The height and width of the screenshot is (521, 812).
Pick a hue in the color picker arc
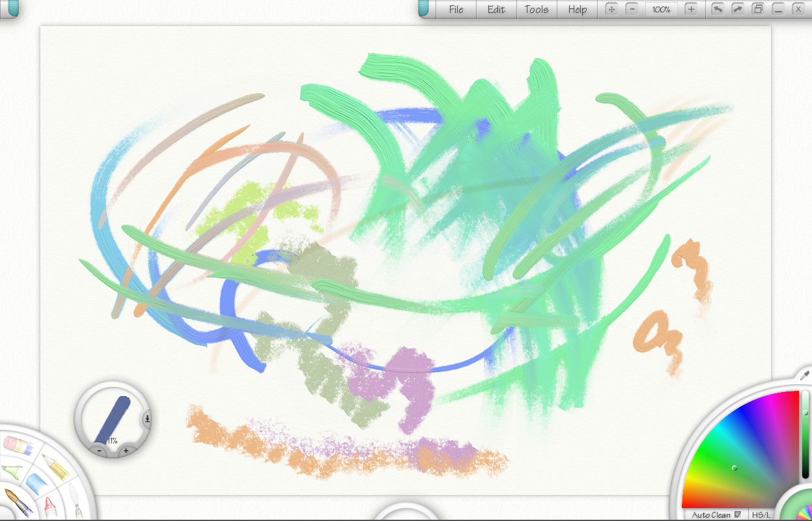coord(740,449)
